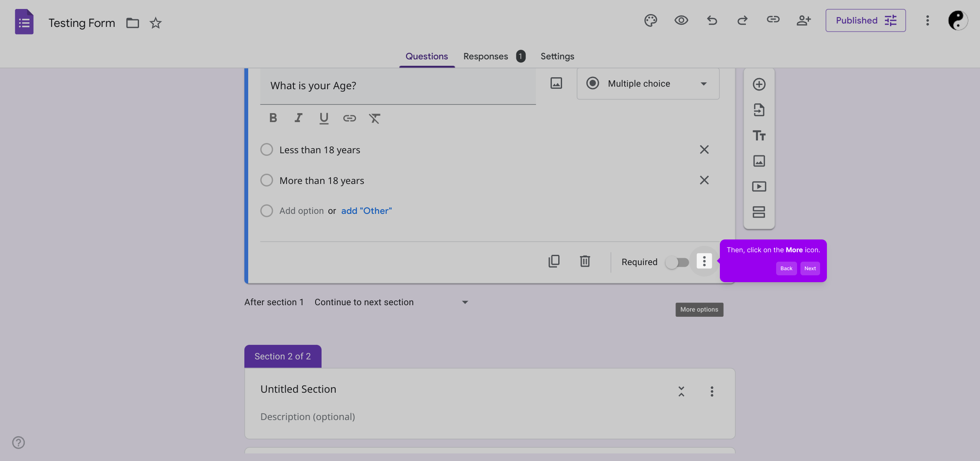Switch to the Responses tab
The width and height of the screenshot is (980, 461).
tap(494, 56)
